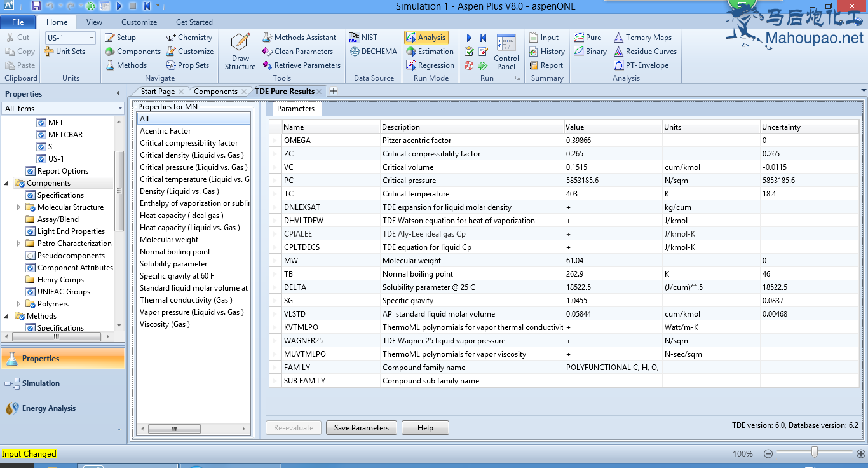
Task: Launch the Draw Structure tool
Action: tap(240, 52)
